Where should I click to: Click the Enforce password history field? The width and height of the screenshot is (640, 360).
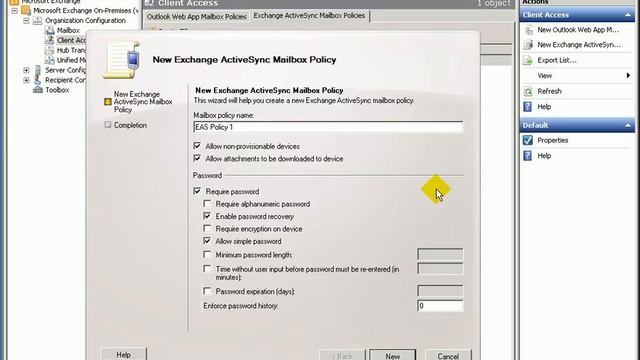tap(440, 306)
